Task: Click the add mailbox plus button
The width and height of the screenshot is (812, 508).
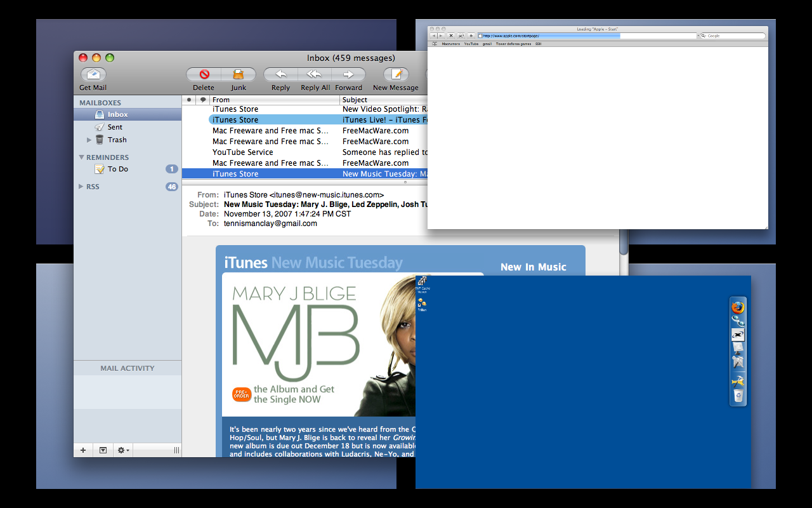Action: 83,450
